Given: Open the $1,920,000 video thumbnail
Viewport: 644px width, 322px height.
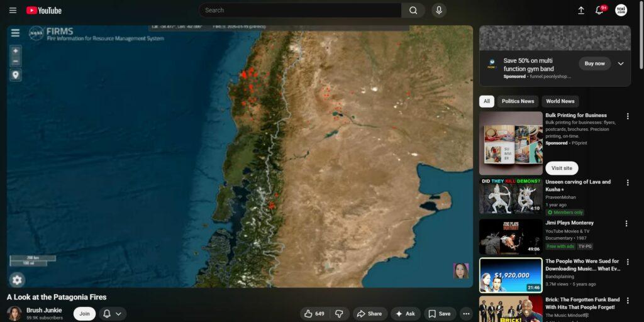Looking at the screenshot, I should 511,275.
